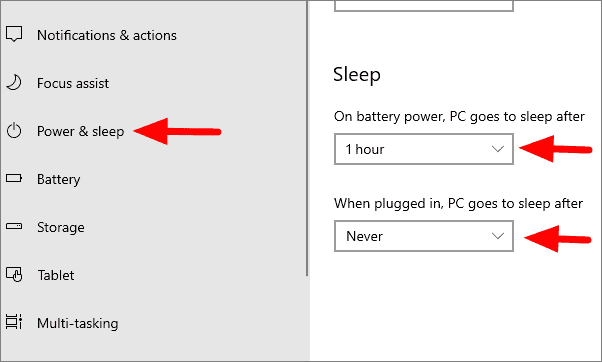Viewport: 602px width, 362px height.
Task: Open the plugged in sleep dropdown showing Never
Action: [424, 236]
